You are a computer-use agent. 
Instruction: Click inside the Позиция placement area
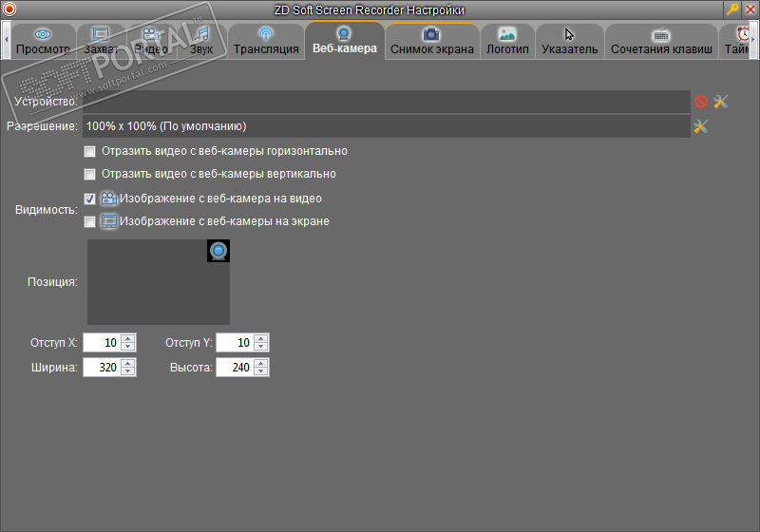(159, 282)
